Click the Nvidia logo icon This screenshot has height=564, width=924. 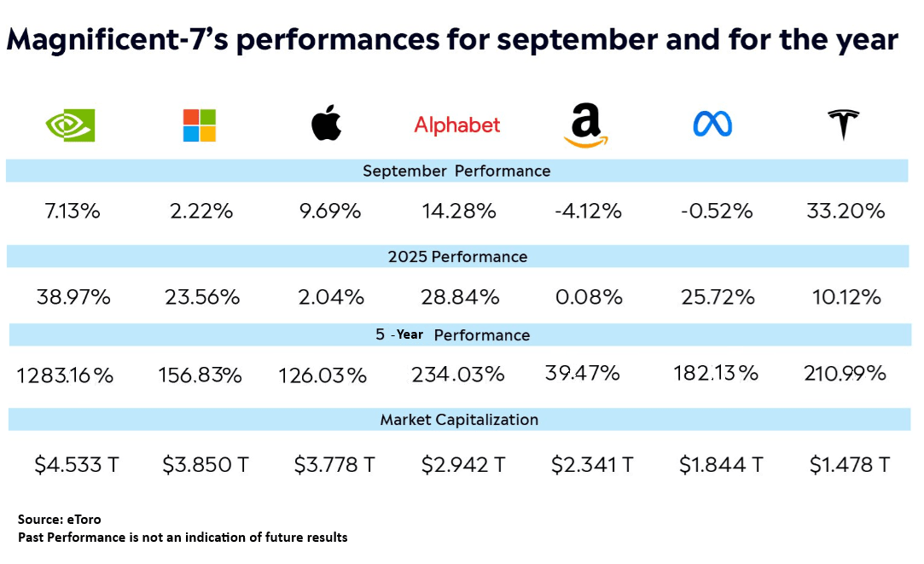tap(70, 125)
